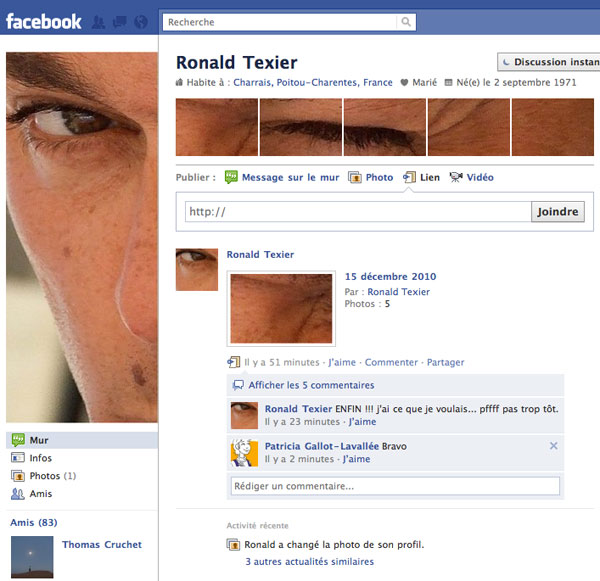Open first photo strip thumbnail
Screen dimensions: 600x581
[217, 127]
